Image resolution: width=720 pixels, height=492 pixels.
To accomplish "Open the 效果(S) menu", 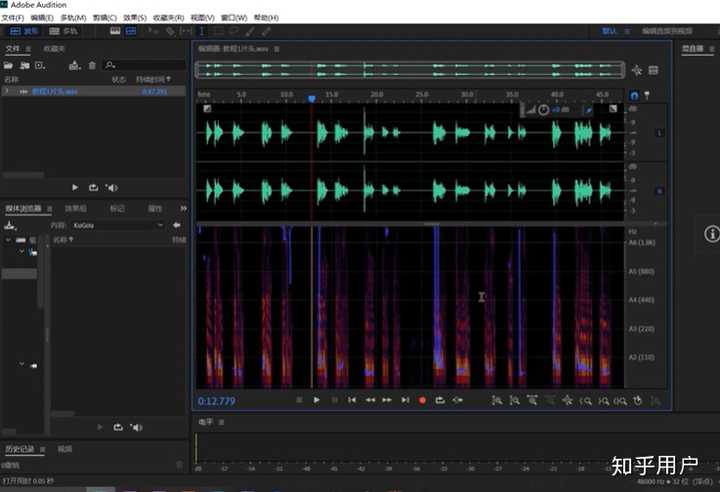I will tap(135, 18).
